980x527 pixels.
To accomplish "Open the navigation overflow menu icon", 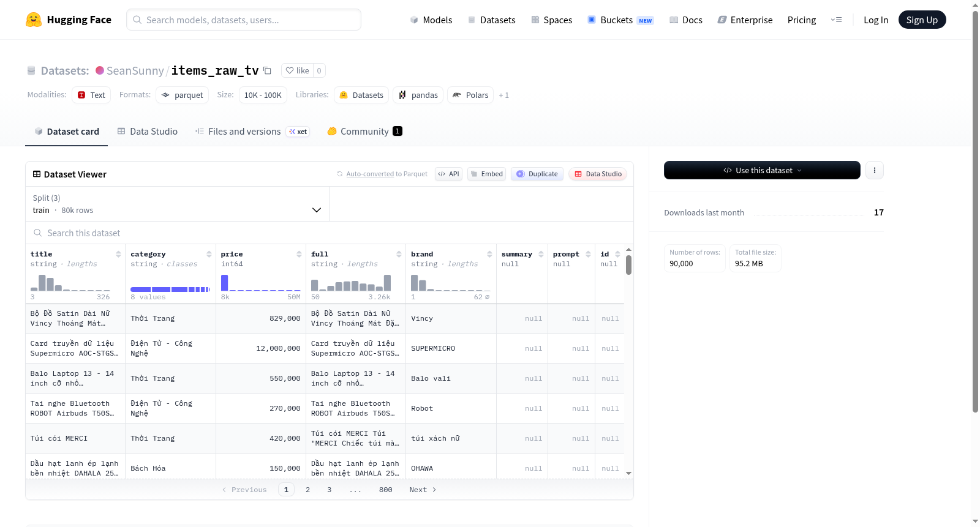I will 836,20.
